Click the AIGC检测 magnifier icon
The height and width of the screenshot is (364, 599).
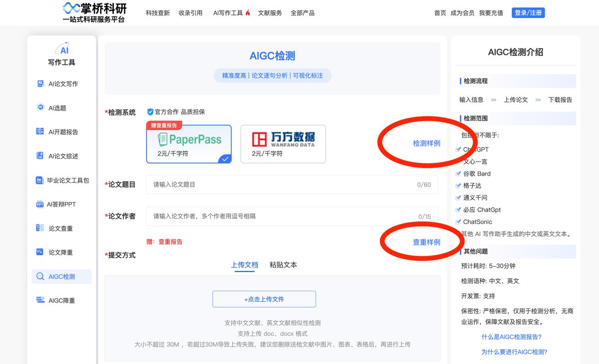(40, 276)
